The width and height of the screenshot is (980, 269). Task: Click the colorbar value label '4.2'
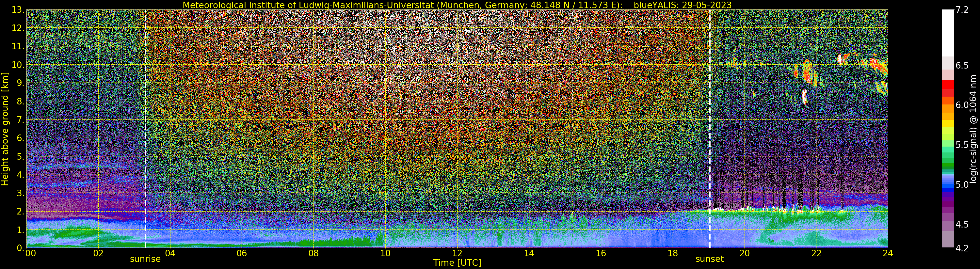pos(962,248)
